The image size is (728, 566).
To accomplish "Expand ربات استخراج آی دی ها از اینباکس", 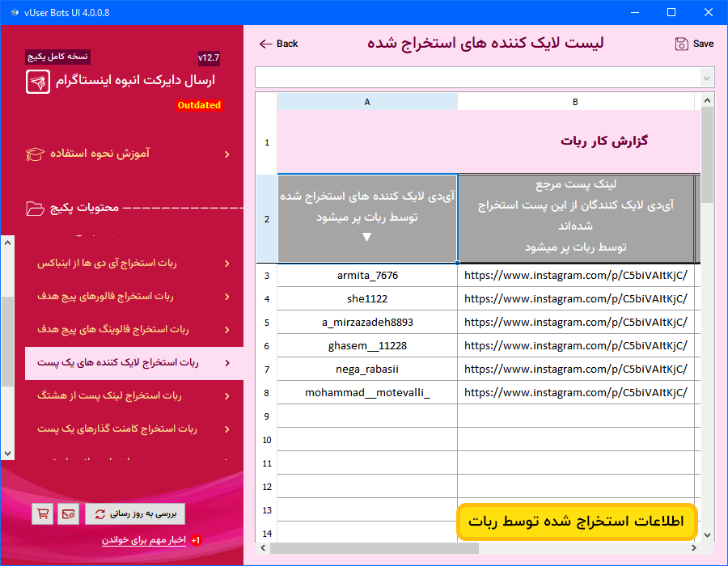I will click(x=227, y=264).
